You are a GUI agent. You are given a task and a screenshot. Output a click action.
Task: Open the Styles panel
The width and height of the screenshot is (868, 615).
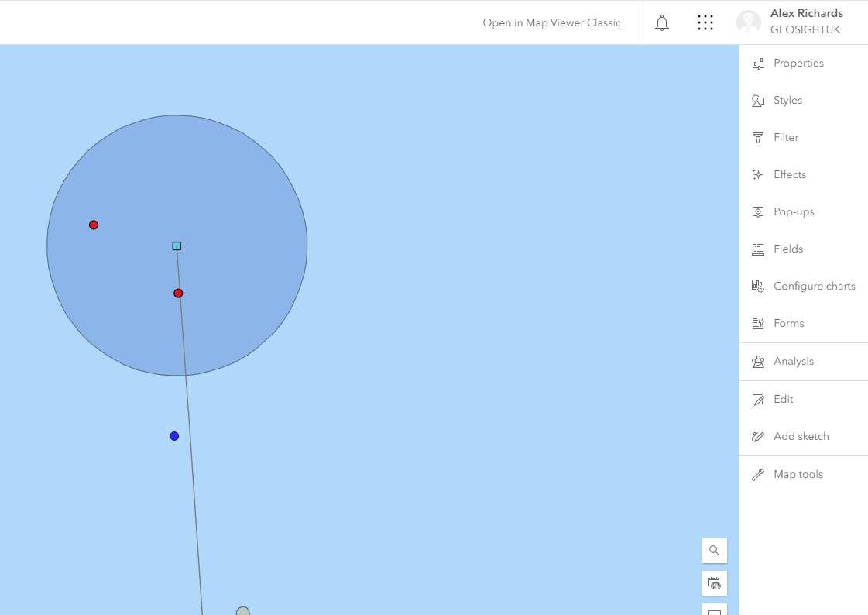[x=787, y=100]
